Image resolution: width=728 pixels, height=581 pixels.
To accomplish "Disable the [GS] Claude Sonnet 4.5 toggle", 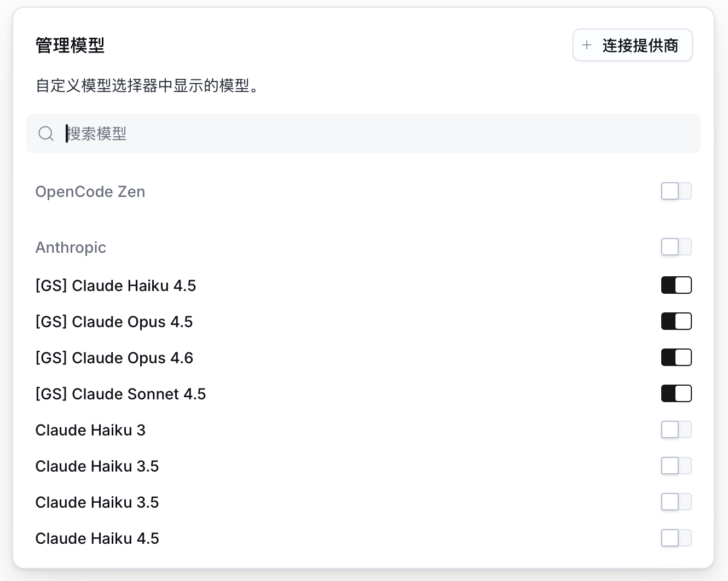I will coord(676,394).
